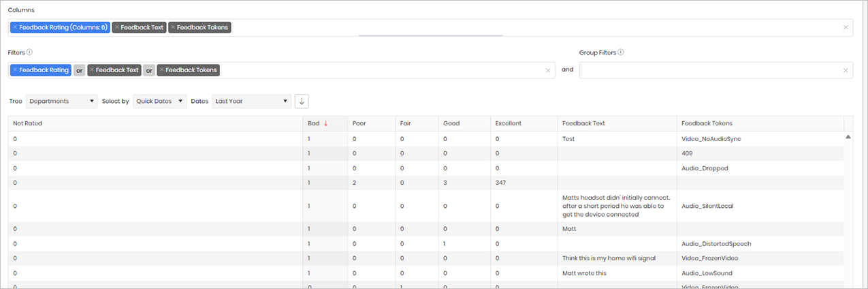Remove Feedback Tokens tag from Columns

coord(174,27)
